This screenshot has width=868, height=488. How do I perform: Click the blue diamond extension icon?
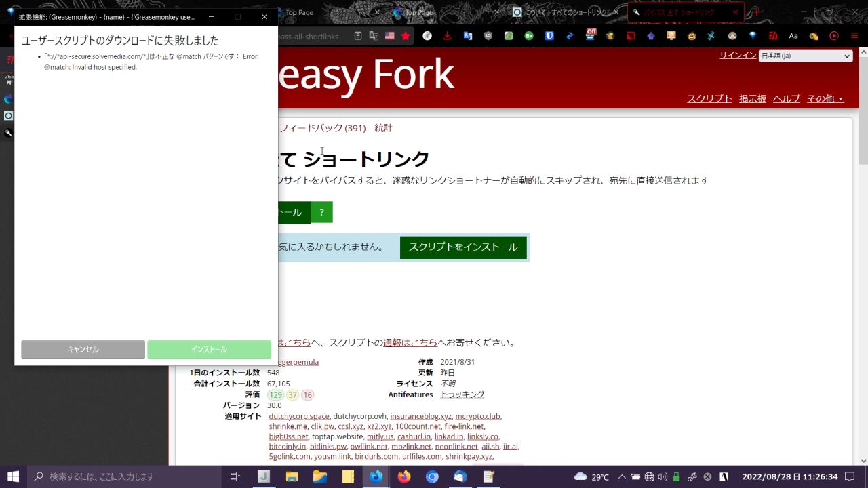[753, 36]
